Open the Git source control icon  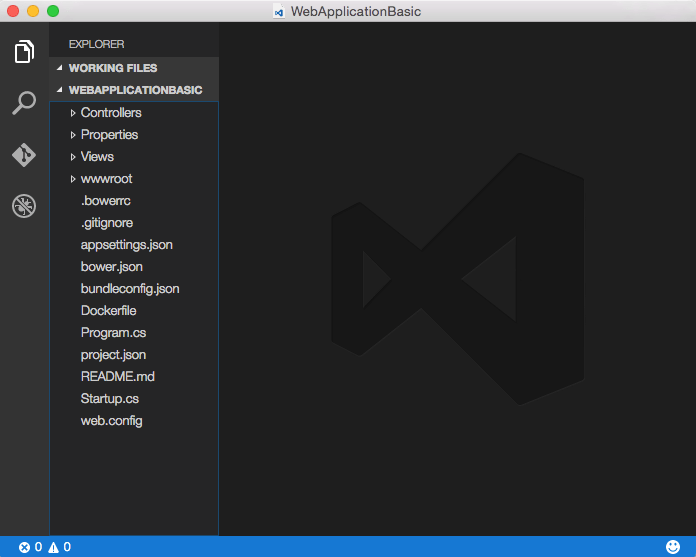24,155
